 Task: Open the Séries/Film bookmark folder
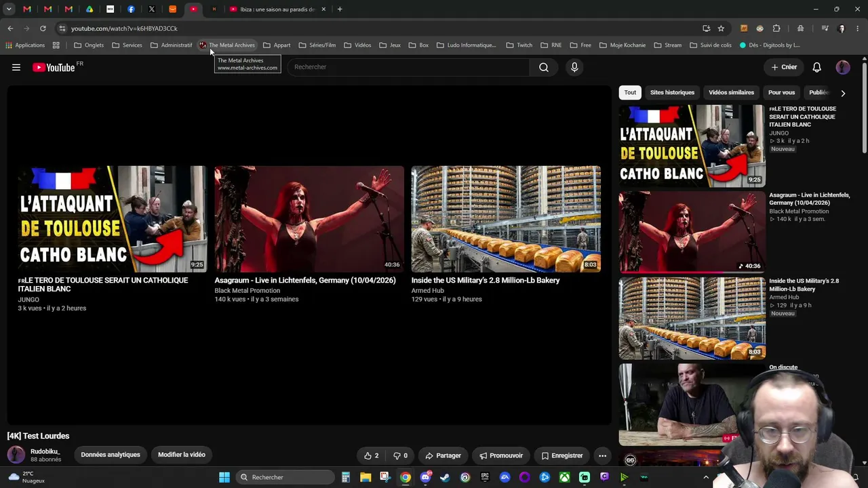[x=317, y=45]
